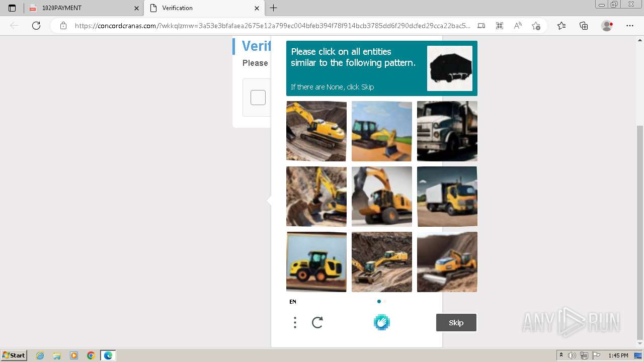Close the Verification tab
This screenshot has width=644, height=362.
257,8
